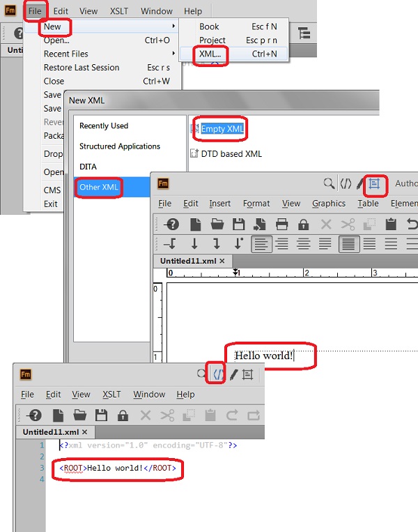Open the Graphics menu in the middle window
The height and width of the screenshot is (532, 418).
pos(329,203)
